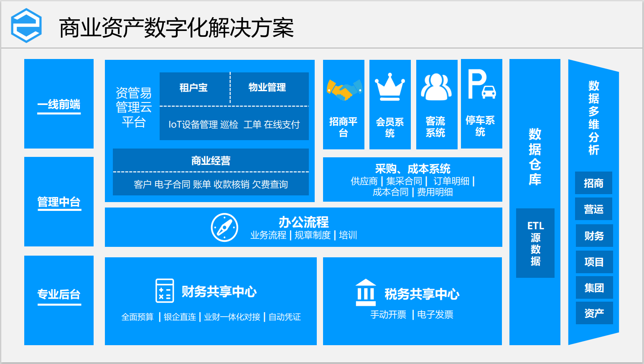Viewport: 644px width, 364px height.
Task: Click the 采购、成本系统 heading
Action: tap(412, 169)
